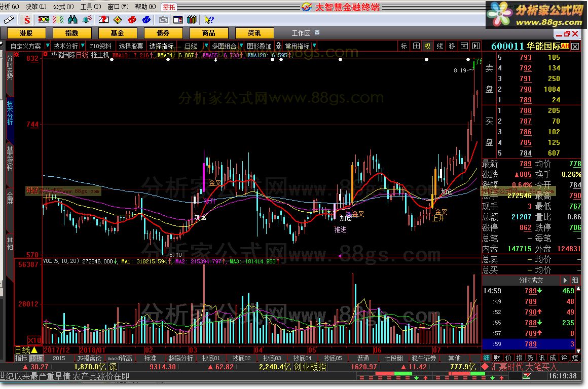The image size is (588, 389).
Task: Toggle the 权 adjustment button
Action: click(427, 46)
